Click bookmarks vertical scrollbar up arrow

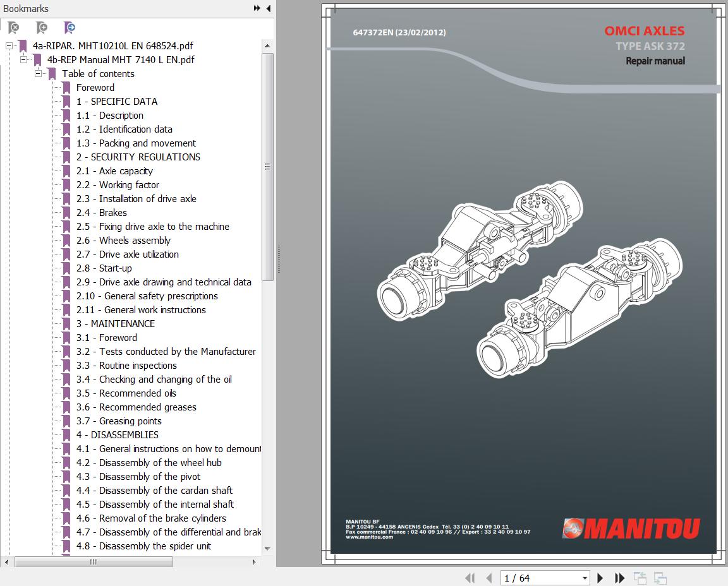[x=267, y=46]
